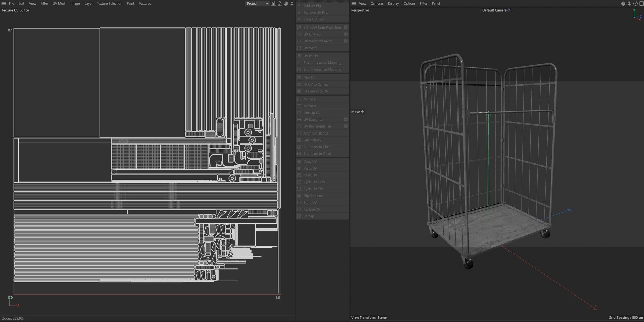Click the UV Peeler command
Viewport: 644px width, 322px height.
(x=322, y=56)
